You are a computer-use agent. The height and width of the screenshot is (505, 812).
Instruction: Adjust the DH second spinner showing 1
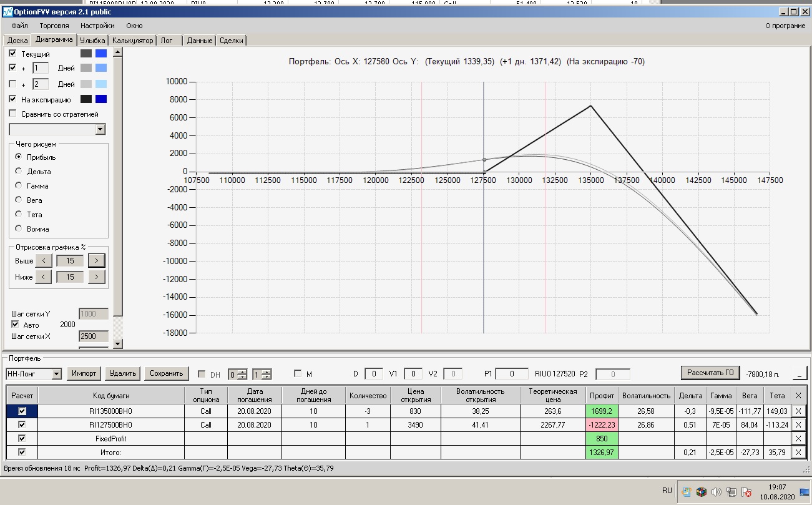click(x=262, y=374)
